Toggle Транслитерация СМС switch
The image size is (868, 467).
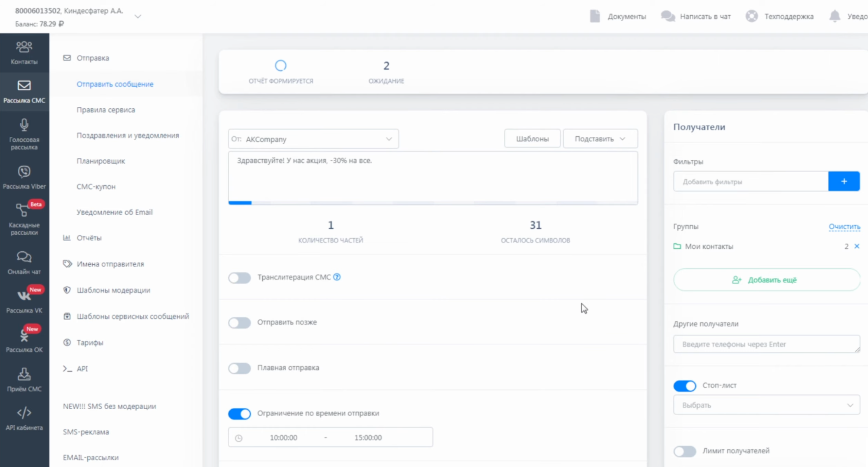240,278
